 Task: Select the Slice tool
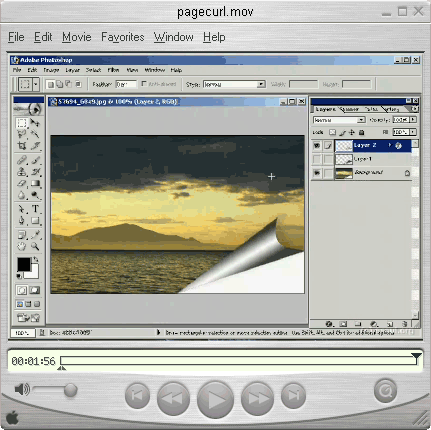coord(35,146)
